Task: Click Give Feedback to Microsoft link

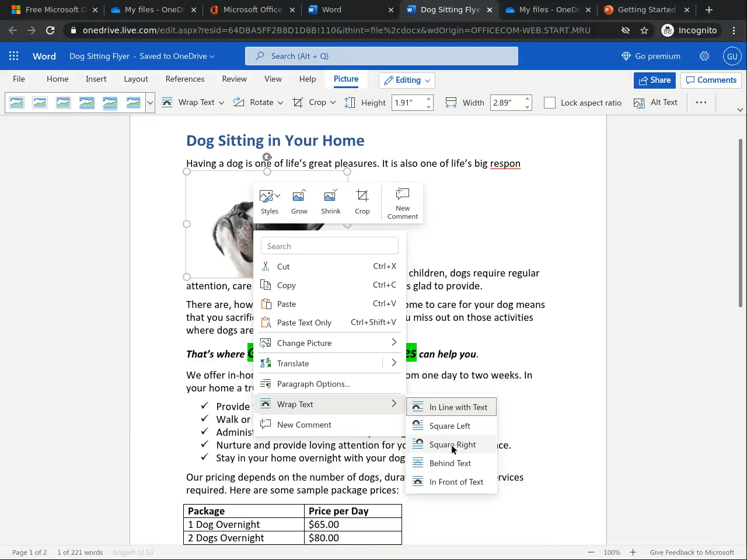Action: click(692, 552)
